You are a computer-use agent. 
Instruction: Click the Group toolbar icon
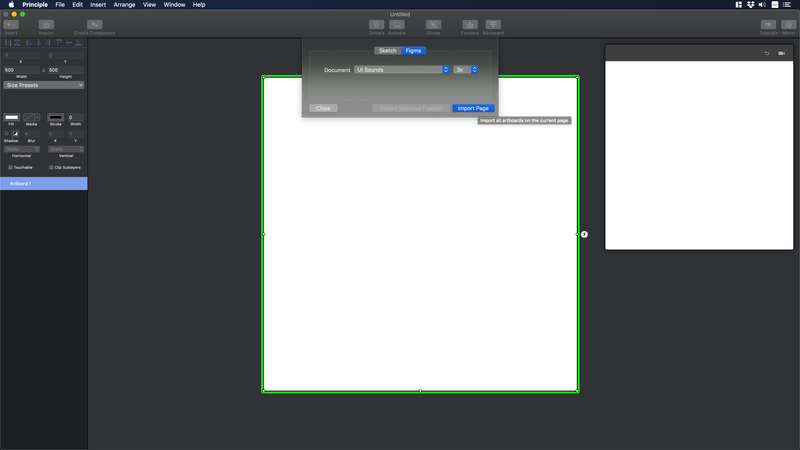(433, 24)
